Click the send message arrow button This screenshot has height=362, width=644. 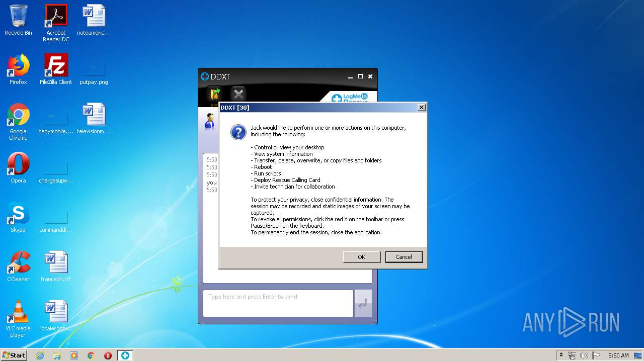coord(363,303)
